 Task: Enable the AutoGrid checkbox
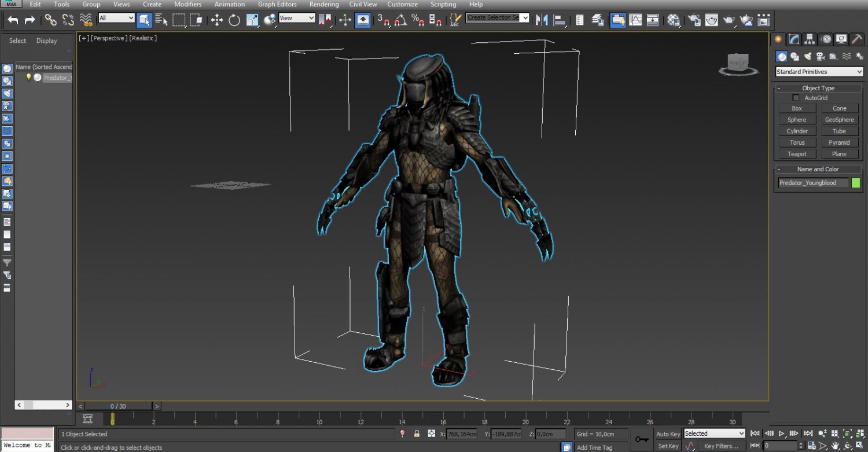pyautogui.click(x=796, y=97)
